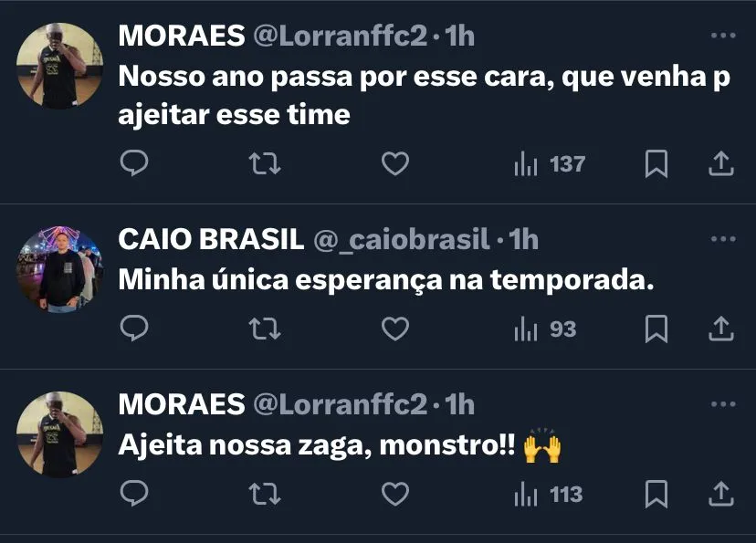View analytics showing 137 views

pos(550,164)
